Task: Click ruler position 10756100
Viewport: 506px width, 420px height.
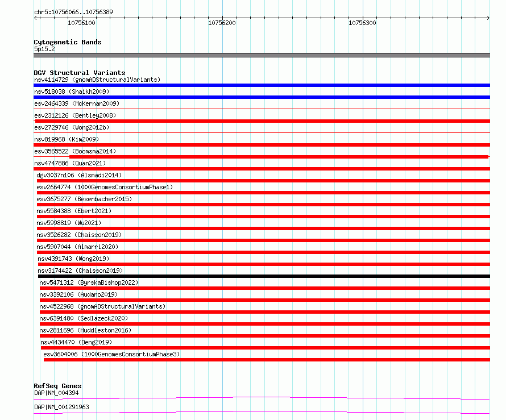Action: (82, 23)
